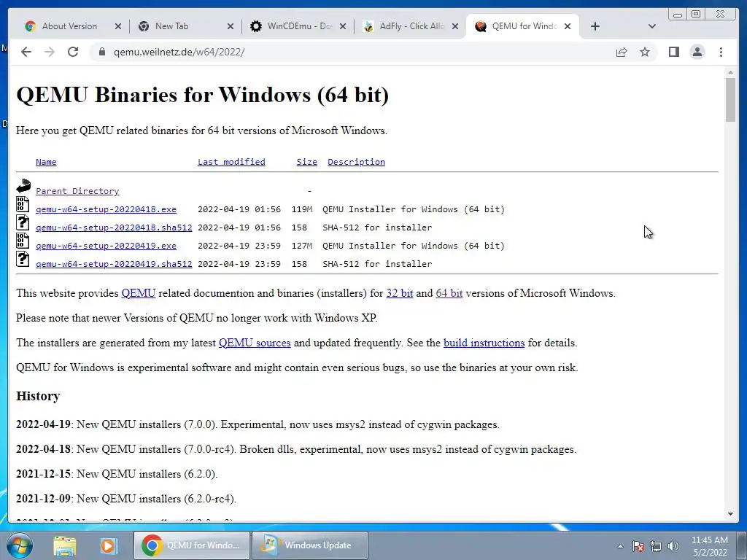Sort listing by Last modified
Viewport: 747px width, 560px height.
(x=231, y=162)
